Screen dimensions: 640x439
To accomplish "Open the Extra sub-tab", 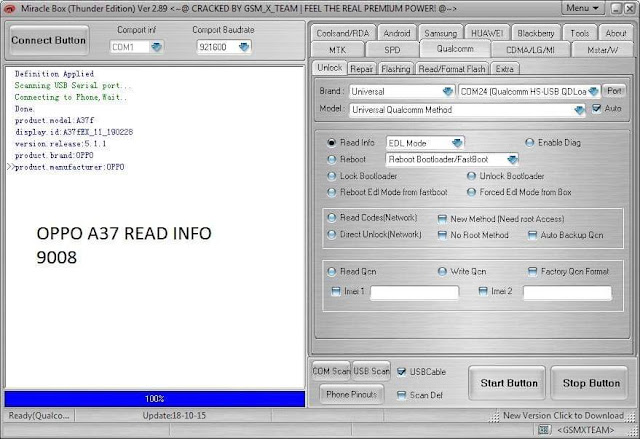I will [x=505, y=69].
